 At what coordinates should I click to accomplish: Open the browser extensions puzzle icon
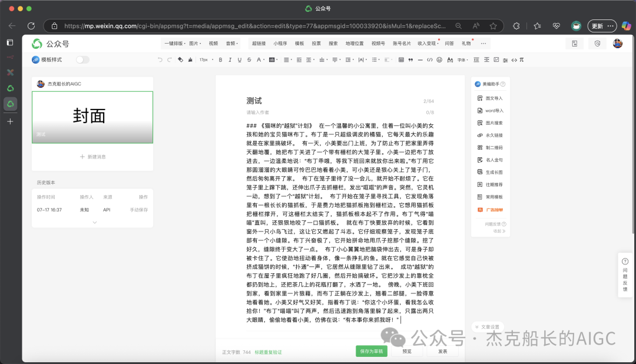pyautogui.click(x=516, y=26)
